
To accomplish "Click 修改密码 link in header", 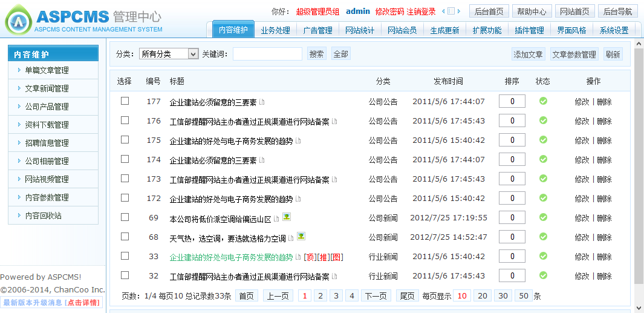I will pos(389,12).
